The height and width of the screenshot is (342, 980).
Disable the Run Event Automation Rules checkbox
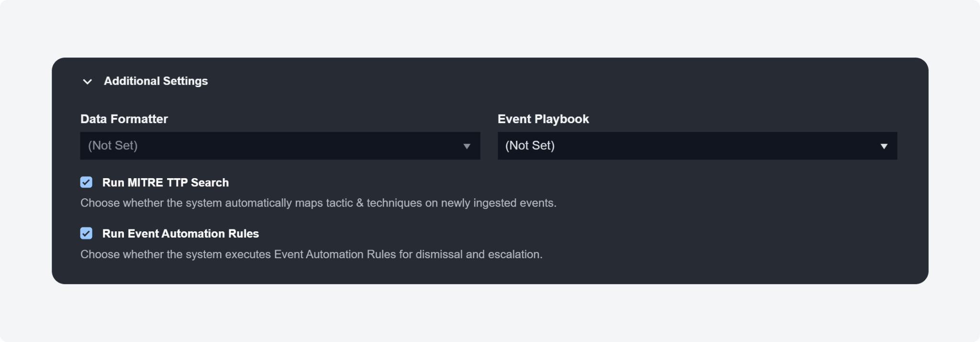pos(86,234)
